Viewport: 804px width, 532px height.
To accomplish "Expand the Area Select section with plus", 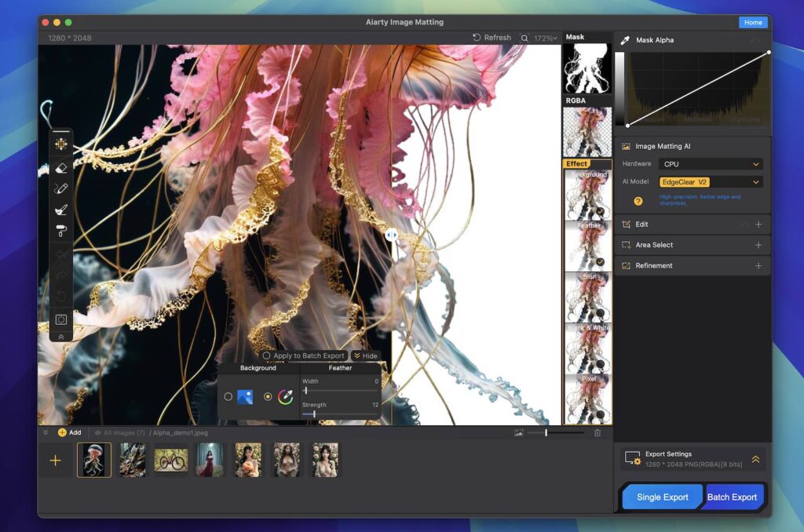I will click(x=758, y=245).
